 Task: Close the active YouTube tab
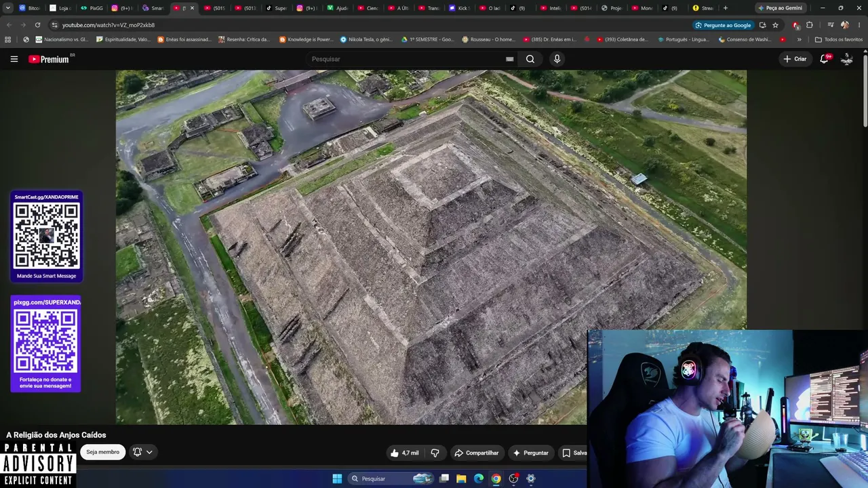(x=192, y=8)
